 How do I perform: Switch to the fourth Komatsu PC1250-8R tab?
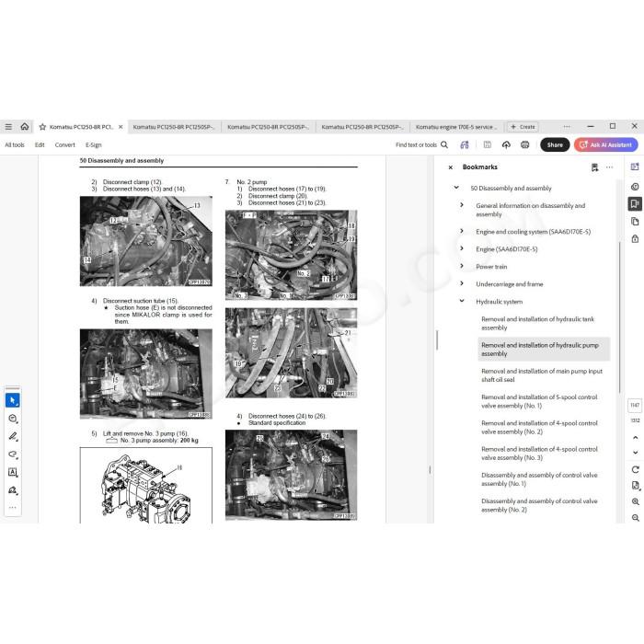tap(362, 127)
